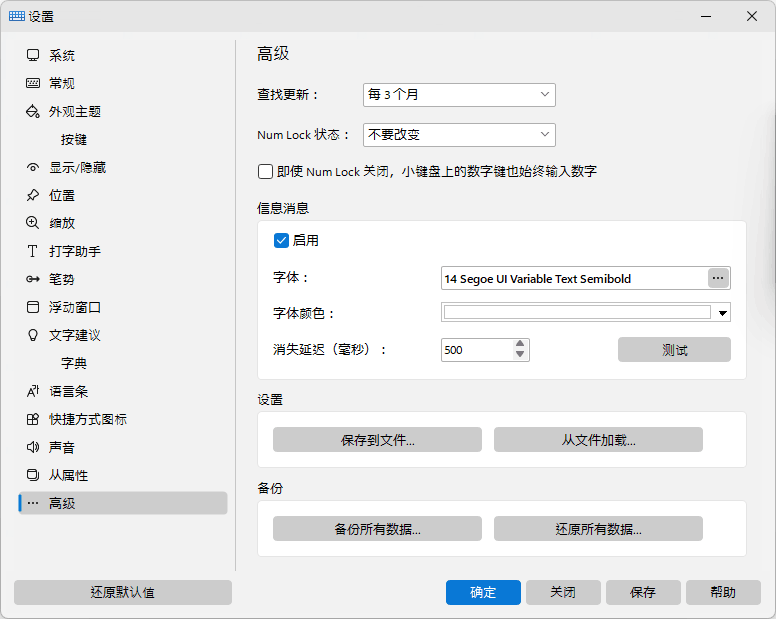Click the 浮动窗口 window icon
This screenshot has height=619, width=776.
[x=33, y=307]
